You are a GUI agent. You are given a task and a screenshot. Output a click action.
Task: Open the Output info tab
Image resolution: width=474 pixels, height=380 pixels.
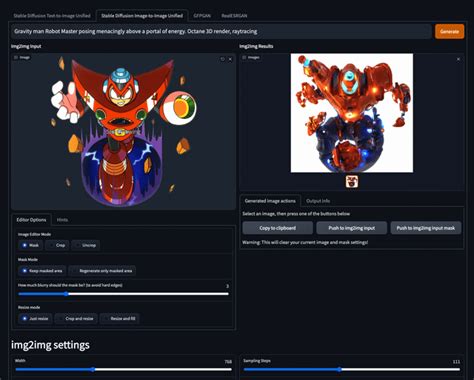point(318,201)
